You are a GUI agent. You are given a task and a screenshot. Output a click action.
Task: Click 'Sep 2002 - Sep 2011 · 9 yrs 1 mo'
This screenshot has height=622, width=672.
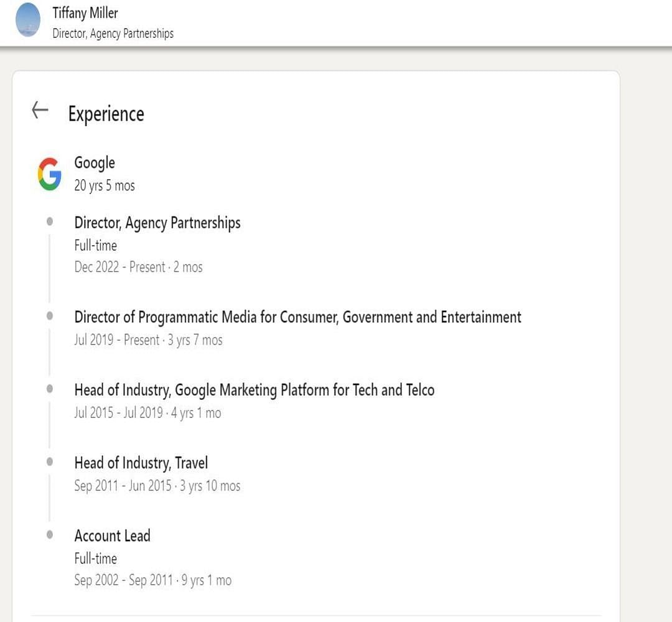click(153, 580)
